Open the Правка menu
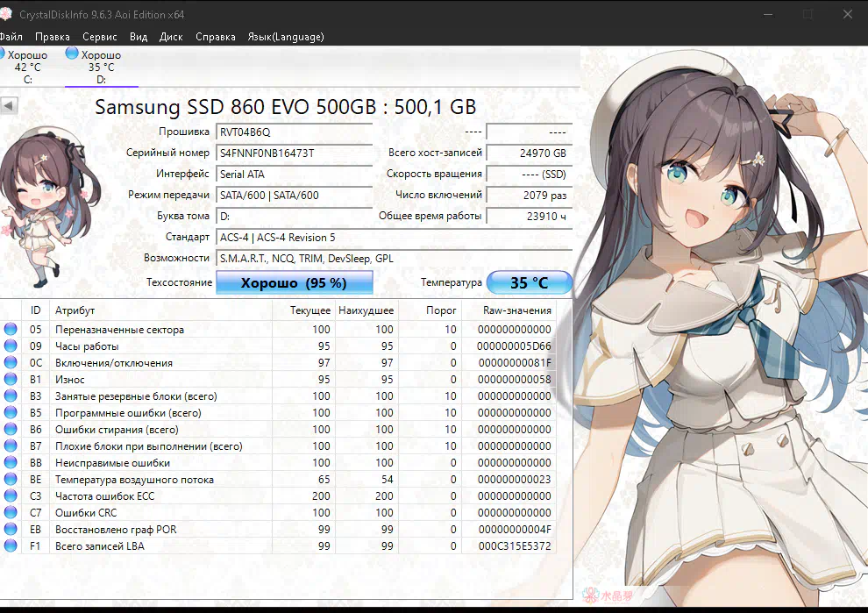This screenshot has width=868, height=613. [53, 37]
